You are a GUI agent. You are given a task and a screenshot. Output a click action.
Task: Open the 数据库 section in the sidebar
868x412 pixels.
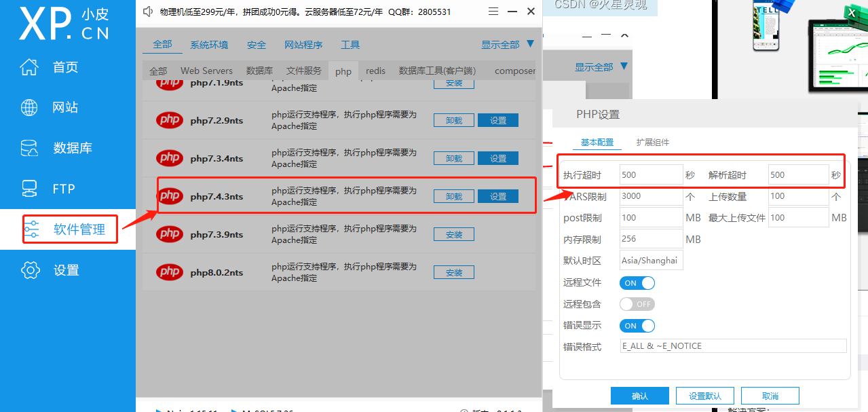tap(56, 149)
